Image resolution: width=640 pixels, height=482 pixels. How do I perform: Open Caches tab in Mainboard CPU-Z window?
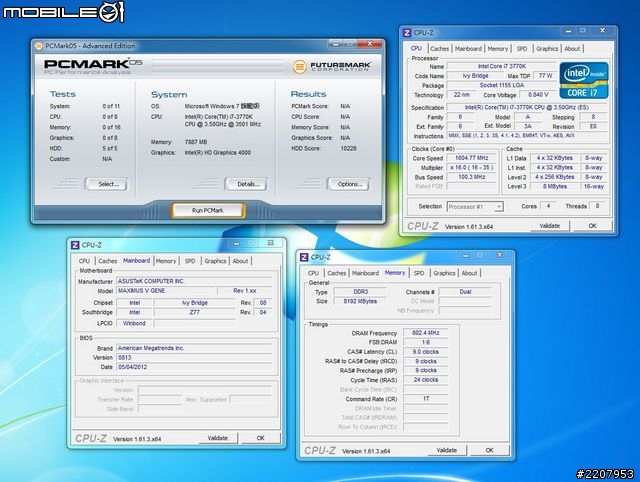107,261
